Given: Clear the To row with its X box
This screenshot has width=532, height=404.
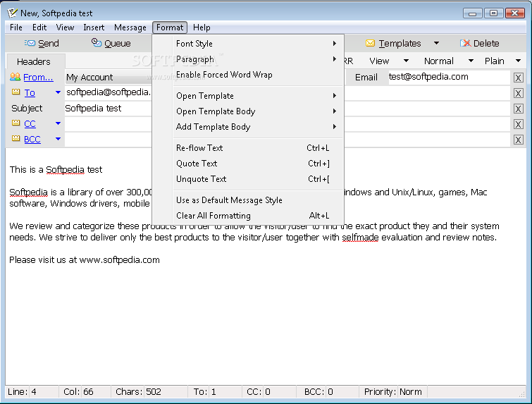Looking at the screenshot, I should pyautogui.click(x=518, y=93).
